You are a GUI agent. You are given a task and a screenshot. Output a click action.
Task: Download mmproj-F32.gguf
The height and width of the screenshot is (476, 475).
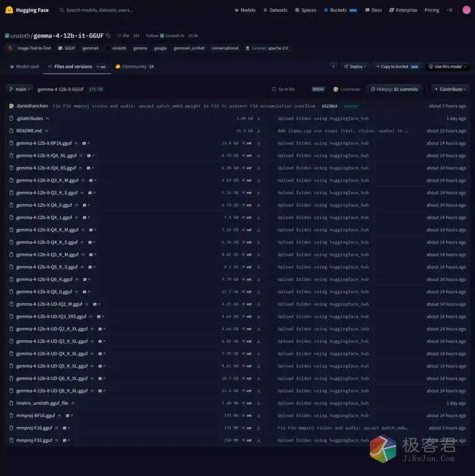tap(259, 441)
